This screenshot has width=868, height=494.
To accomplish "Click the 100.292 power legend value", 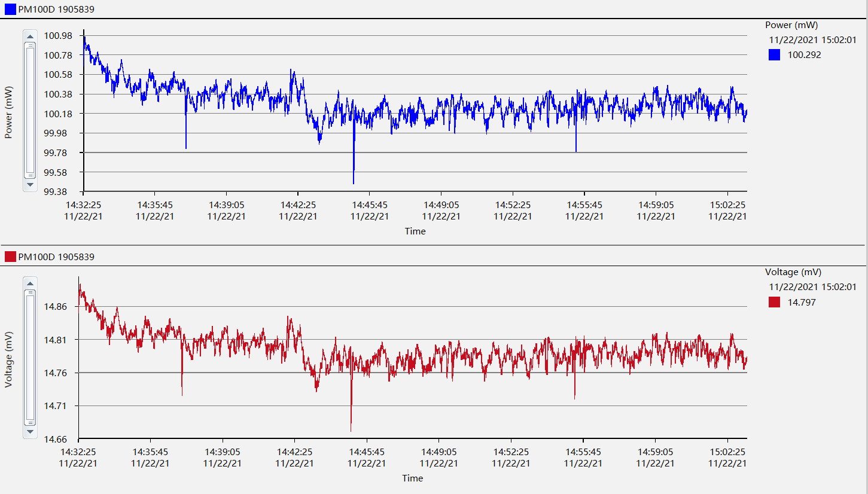I will 804,55.
